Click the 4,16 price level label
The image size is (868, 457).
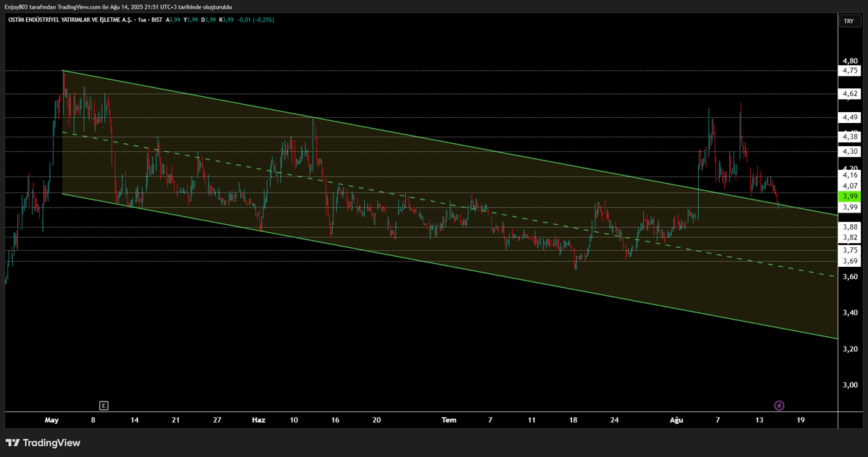click(850, 175)
